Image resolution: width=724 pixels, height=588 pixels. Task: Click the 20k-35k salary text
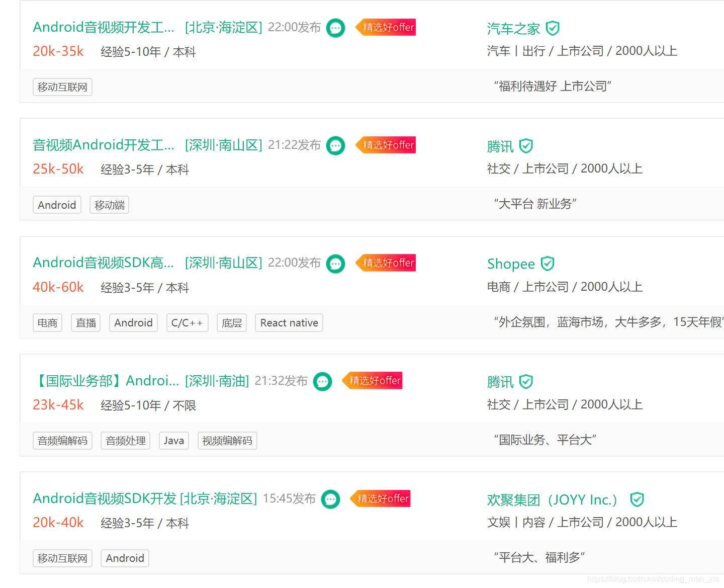(58, 51)
